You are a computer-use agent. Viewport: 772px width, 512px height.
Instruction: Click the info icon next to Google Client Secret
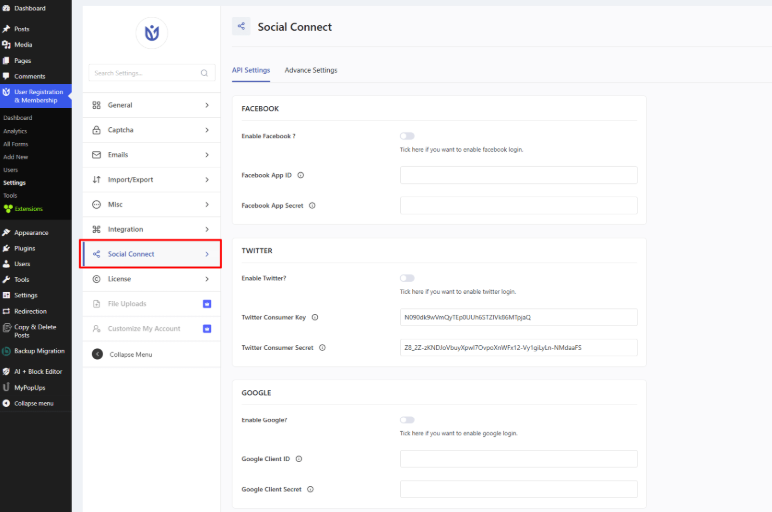pos(311,489)
